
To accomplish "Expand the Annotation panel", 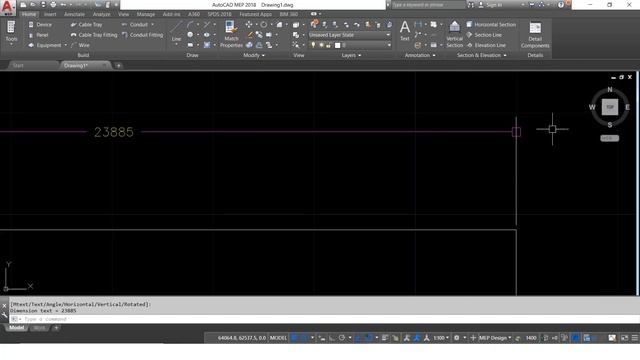I will click(x=420, y=55).
